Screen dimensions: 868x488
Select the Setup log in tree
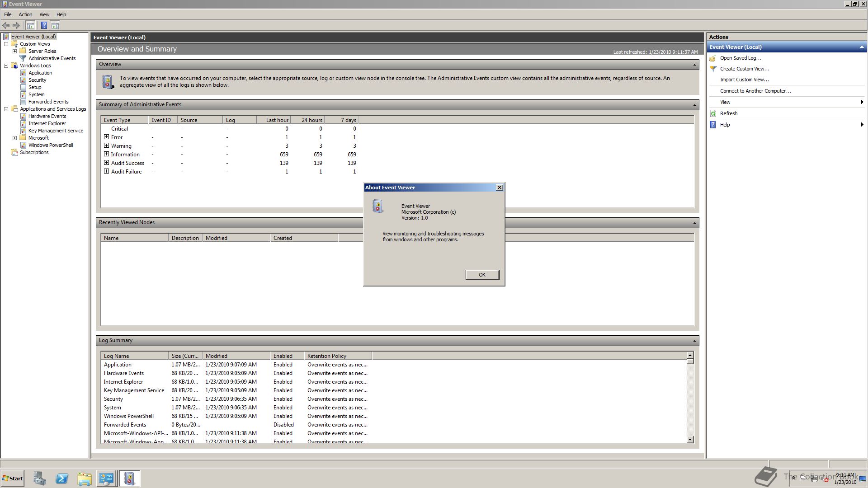click(35, 87)
